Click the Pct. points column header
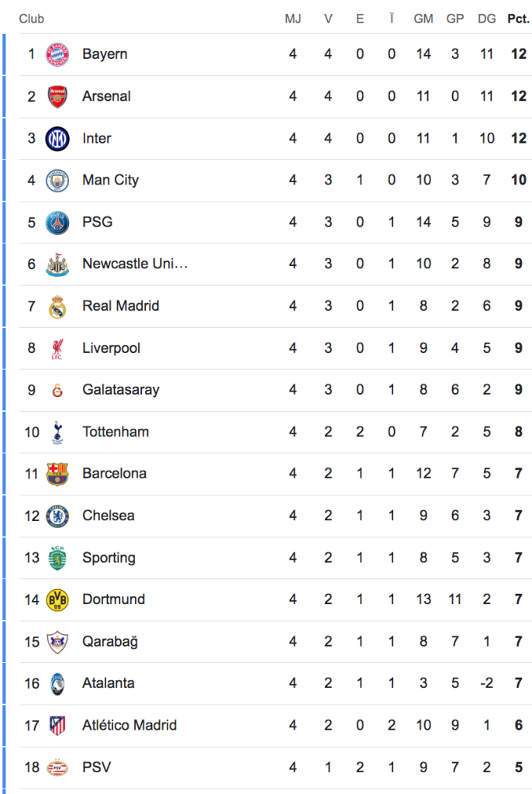The width and height of the screenshot is (532, 794). point(518,19)
